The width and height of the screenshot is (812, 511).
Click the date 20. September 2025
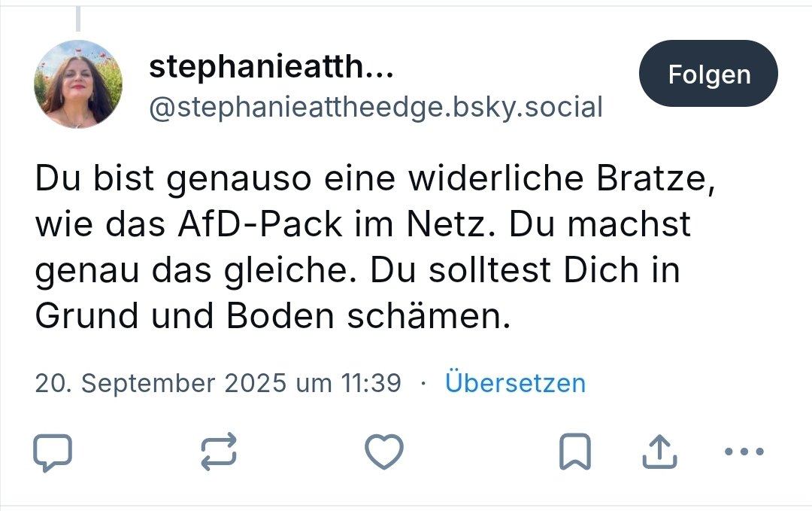(x=160, y=383)
